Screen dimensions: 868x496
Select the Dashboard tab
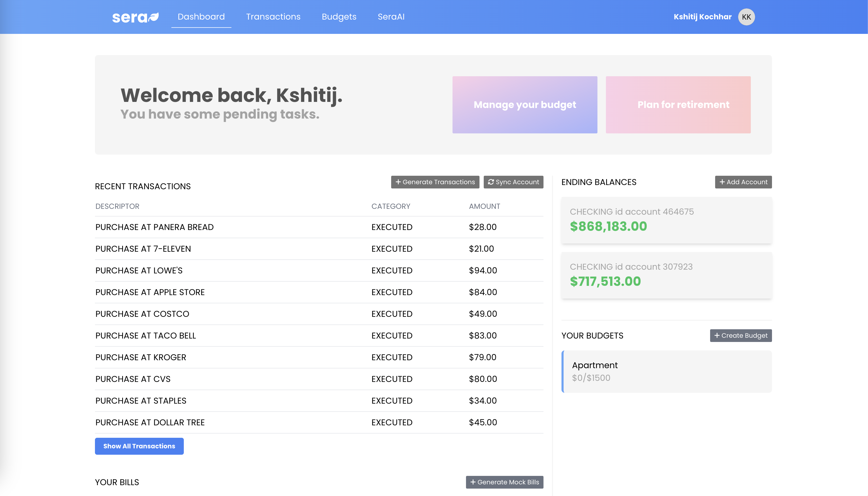(201, 17)
